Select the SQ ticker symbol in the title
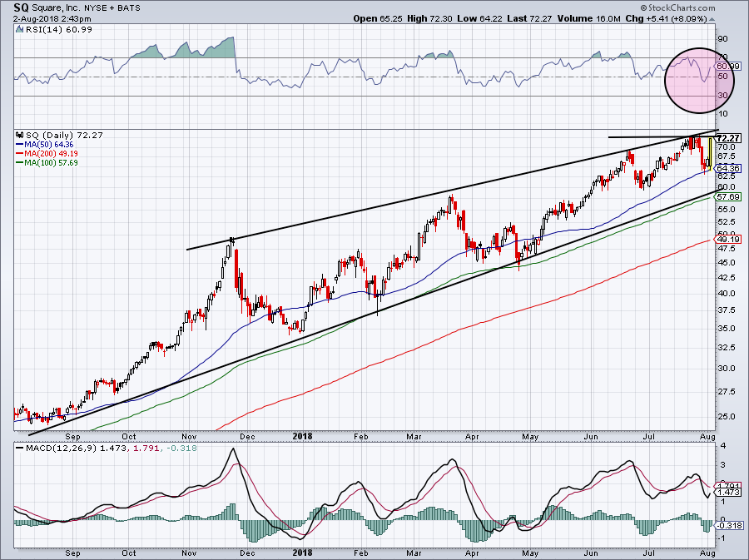The width and height of the screenshot is (749, 560). tap(21, 7)
